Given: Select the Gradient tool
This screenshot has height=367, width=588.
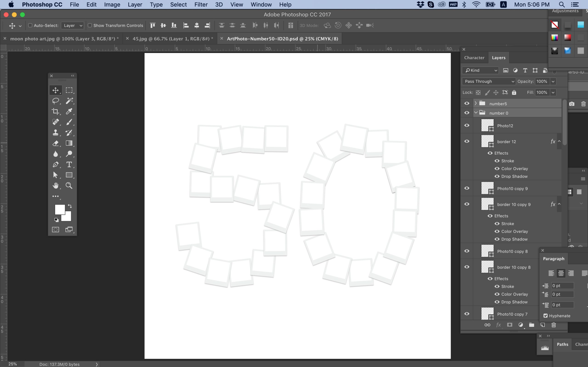Looking at the screenshot, I should [69, 143].
